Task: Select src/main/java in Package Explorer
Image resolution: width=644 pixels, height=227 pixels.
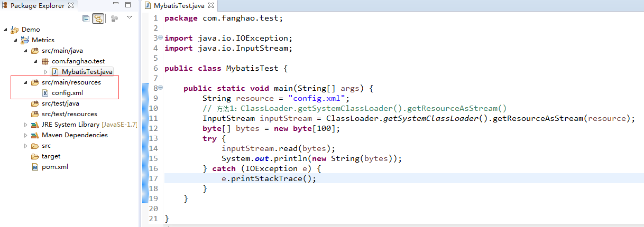Action: pos(62,51)
